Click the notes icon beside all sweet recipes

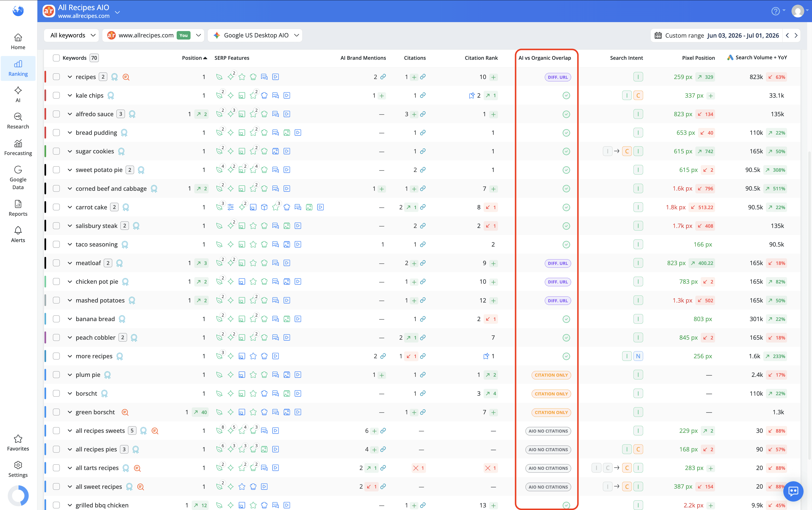141,487
